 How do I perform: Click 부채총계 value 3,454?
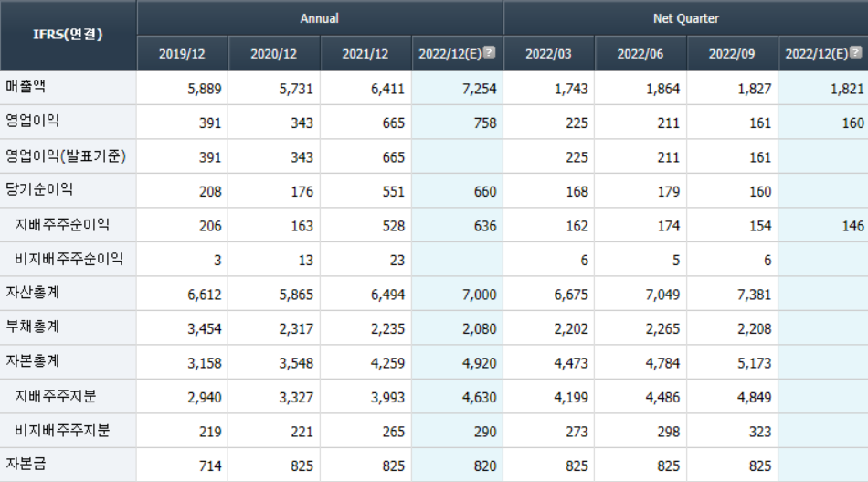pos(205,329)
